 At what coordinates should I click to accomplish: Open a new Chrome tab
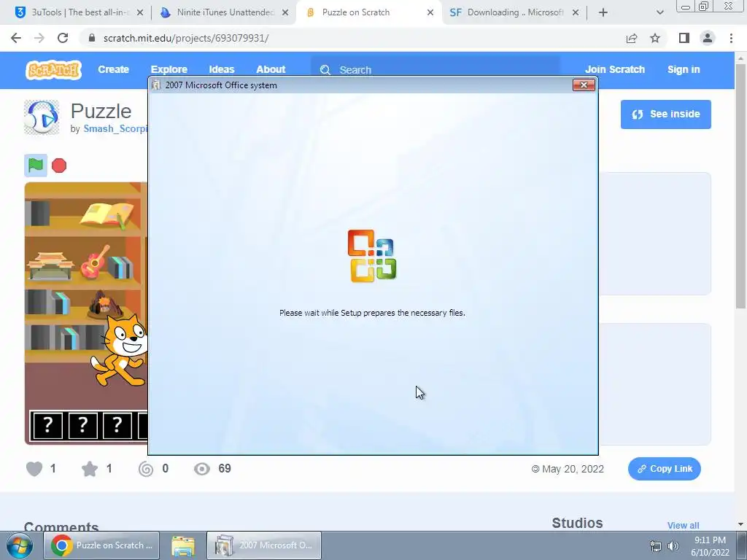(x=603, y=12)
